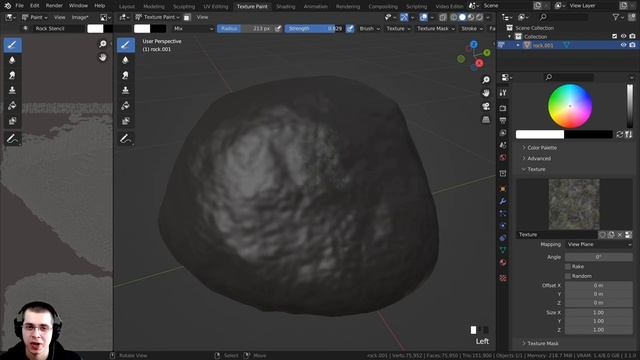Click the Strength slider
Viewport: 640px width, 360px height.
click(x=314, y=29)
